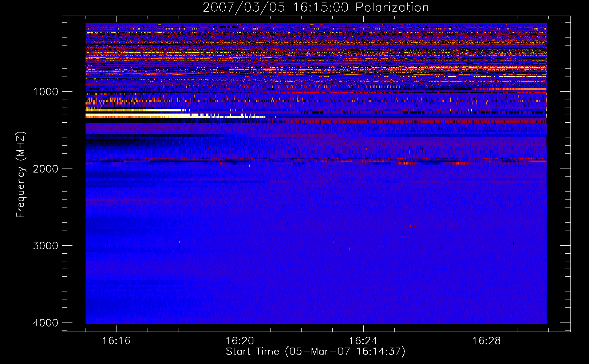Select the '2000' frequency axis label
The image size is (589, 364).
click(46, 169)
